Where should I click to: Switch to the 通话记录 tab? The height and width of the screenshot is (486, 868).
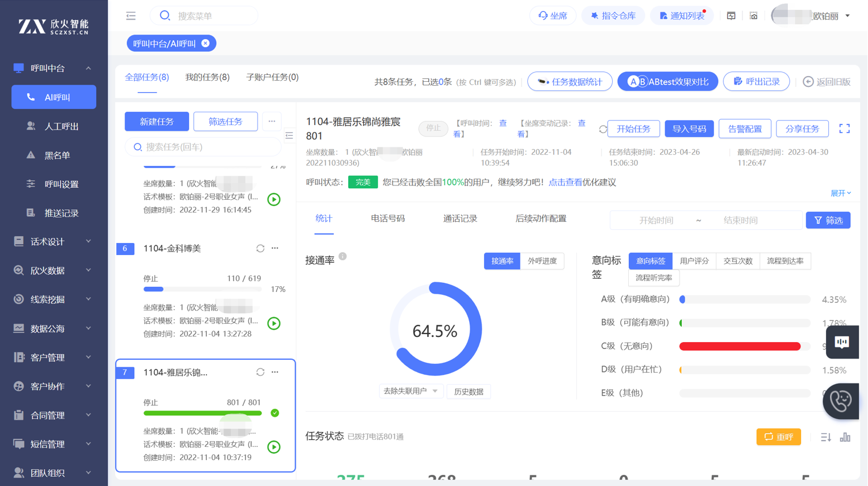click(x=459, y=219)
